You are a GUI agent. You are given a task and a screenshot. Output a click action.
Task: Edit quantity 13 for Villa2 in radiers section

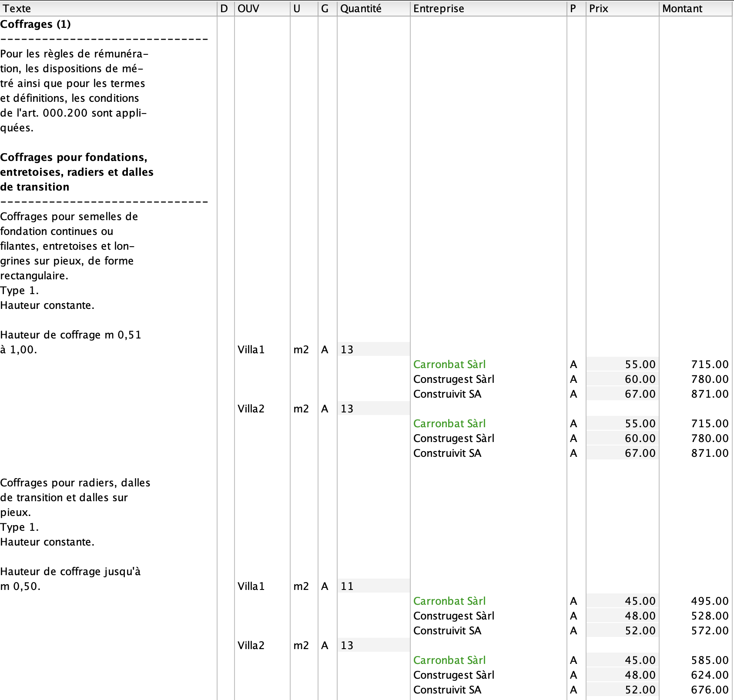point(373,645)
